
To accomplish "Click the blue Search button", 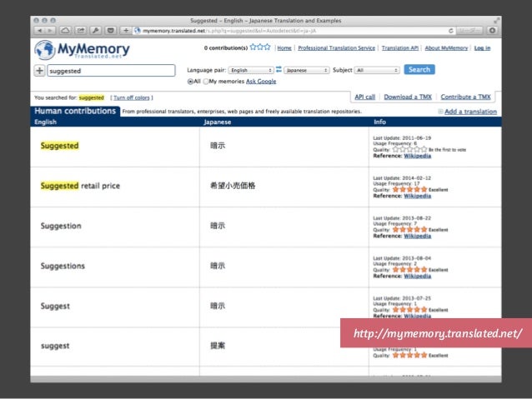I will pos(419,69).
